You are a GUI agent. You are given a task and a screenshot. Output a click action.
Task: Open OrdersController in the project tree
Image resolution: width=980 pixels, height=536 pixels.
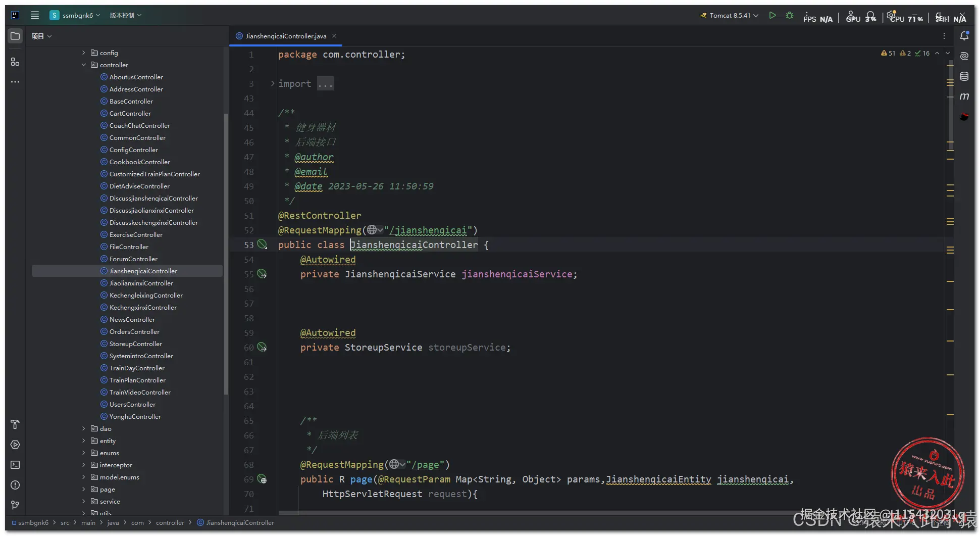click(x=134, y=332)
